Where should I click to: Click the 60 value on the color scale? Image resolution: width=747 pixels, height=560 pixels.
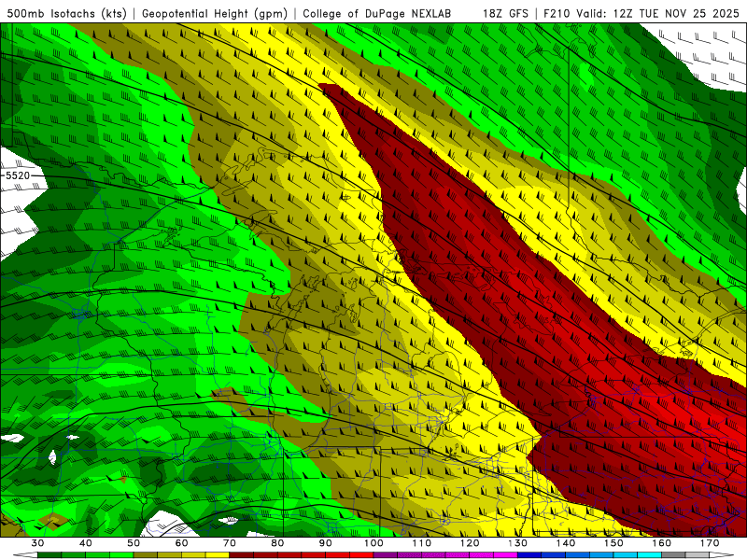coord(181,543)
